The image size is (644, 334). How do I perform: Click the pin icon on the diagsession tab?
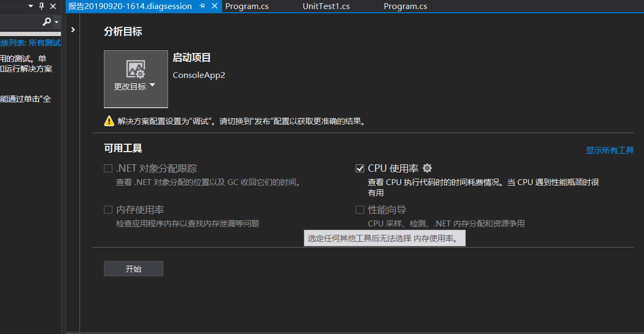[201, 6]
